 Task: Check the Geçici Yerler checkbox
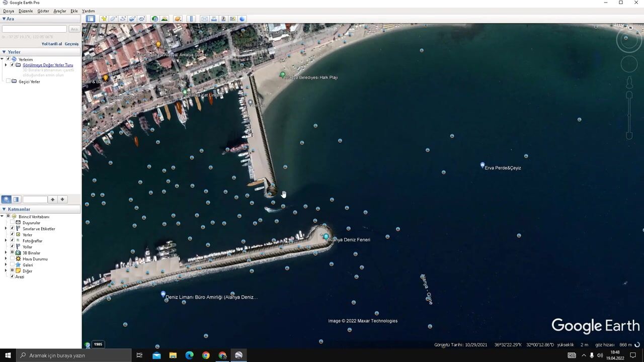[x=8, y=81]
